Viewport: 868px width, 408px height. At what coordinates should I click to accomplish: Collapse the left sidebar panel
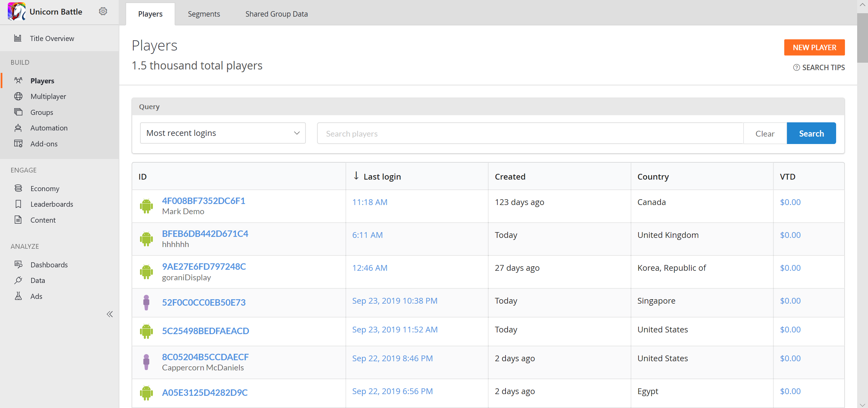coord(110,314)
